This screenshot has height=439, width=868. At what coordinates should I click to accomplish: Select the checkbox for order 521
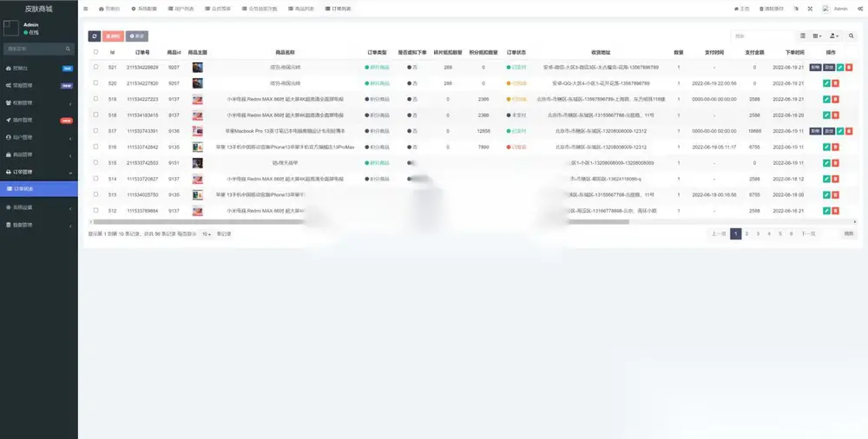click(x=95, y=67)
